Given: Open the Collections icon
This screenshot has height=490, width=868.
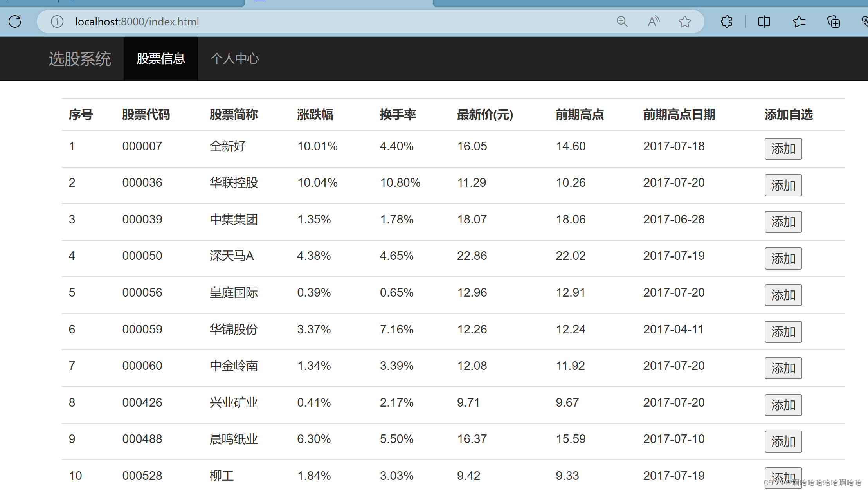Looking at the screenshot, I should coord(833,22).
